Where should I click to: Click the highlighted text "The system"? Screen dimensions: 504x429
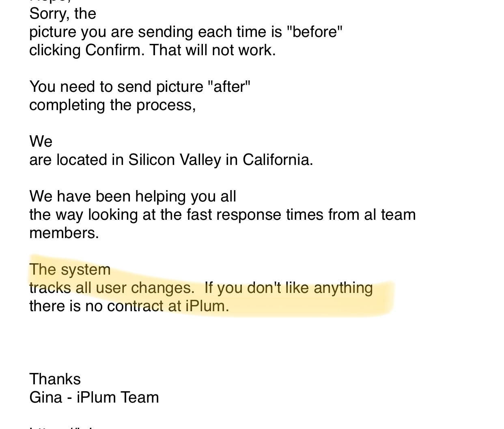(x=70, y=270)
